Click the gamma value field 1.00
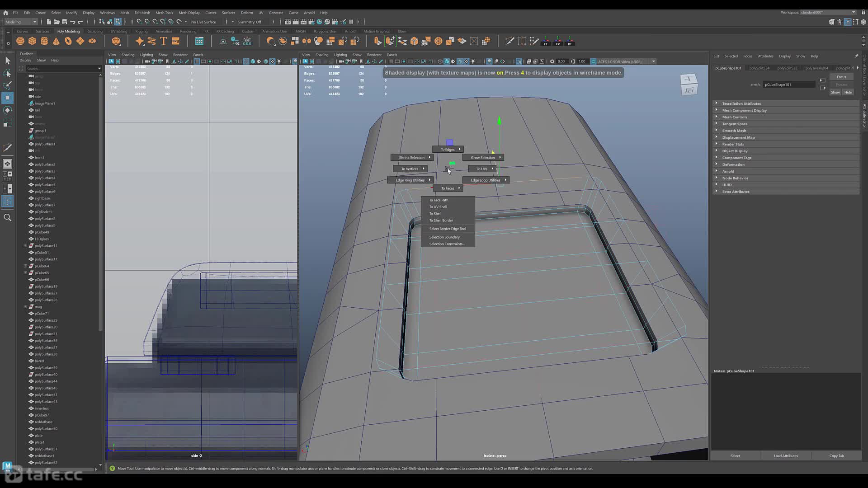The height and width of the screenshot is (488, 868). click(582, 61)
